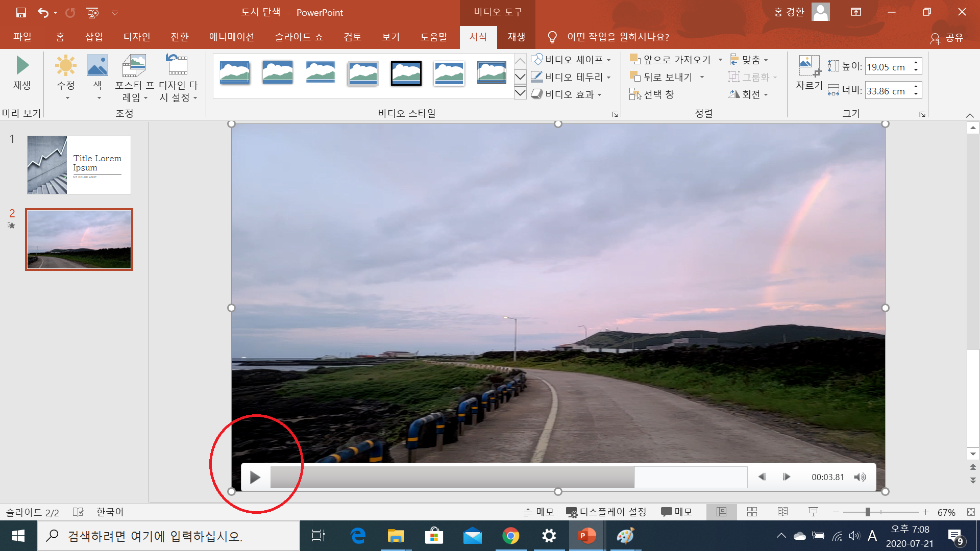Open the Selection Pane (선택 창)
The height and width of the screenshot is (551, 980).
pos(652,94)
